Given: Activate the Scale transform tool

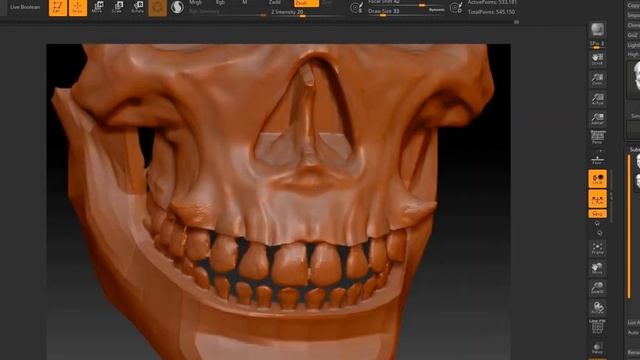Looking at the screenshot, I should [117, 7].
